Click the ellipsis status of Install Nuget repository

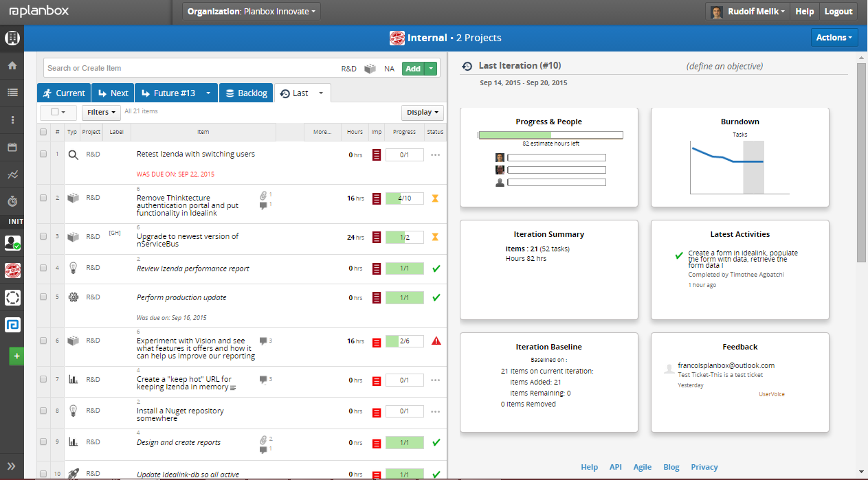coord(435,411)
